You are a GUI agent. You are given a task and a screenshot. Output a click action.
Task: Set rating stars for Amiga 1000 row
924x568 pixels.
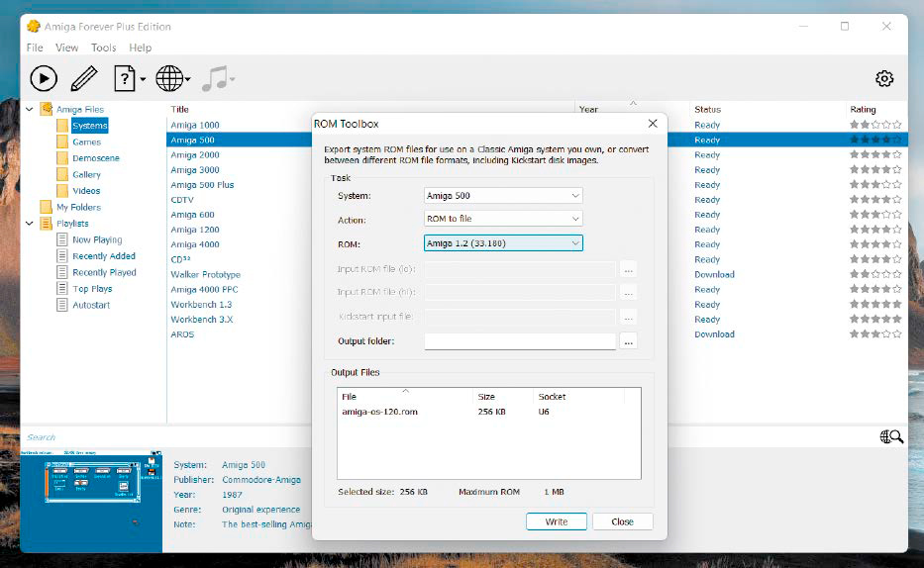875,125
